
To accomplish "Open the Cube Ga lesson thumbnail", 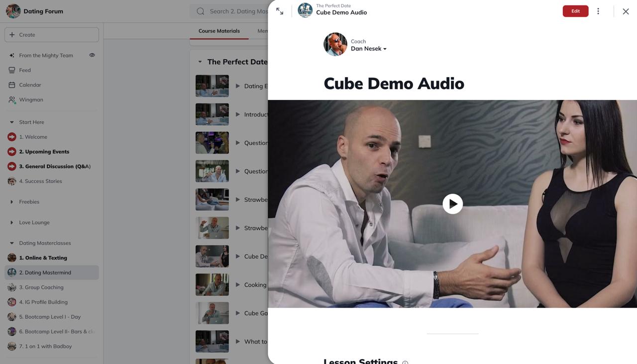I will point(212,313).
